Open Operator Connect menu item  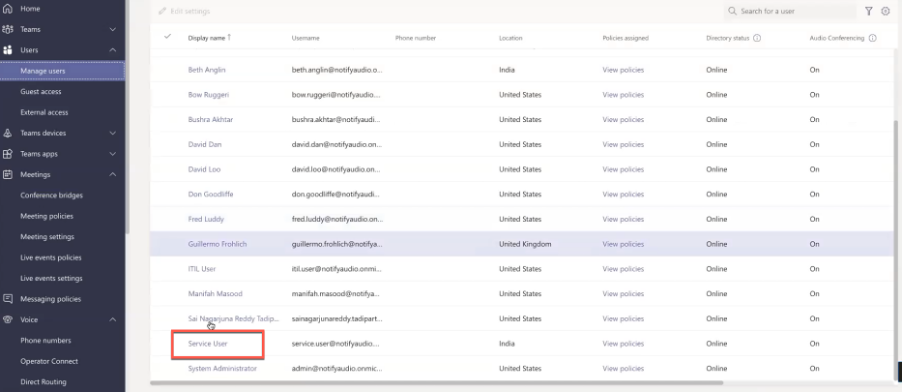coord(49,361)
